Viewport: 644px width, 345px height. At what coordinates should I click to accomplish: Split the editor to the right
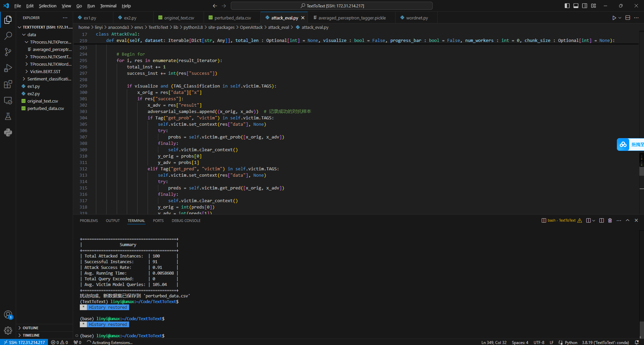coord(628,18)
